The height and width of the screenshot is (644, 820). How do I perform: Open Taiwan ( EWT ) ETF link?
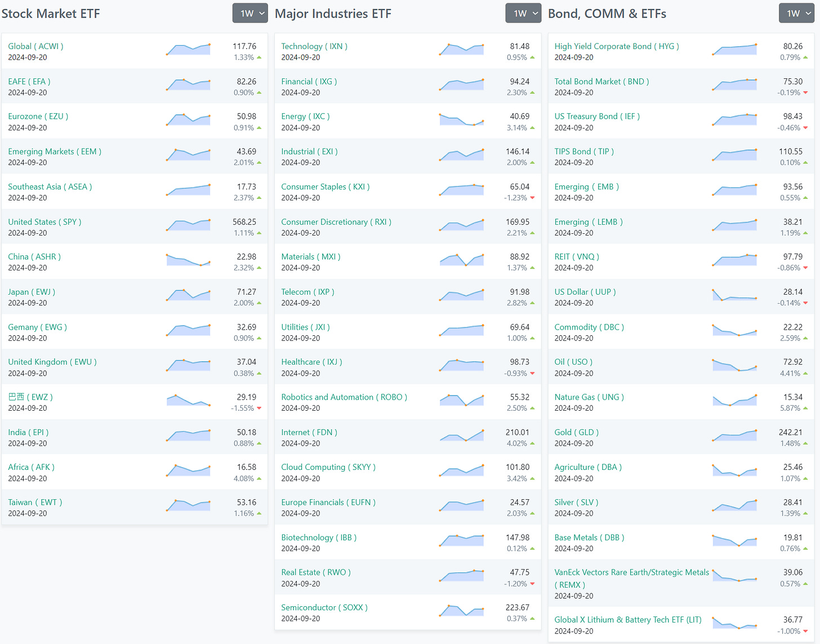pos(35,502)
